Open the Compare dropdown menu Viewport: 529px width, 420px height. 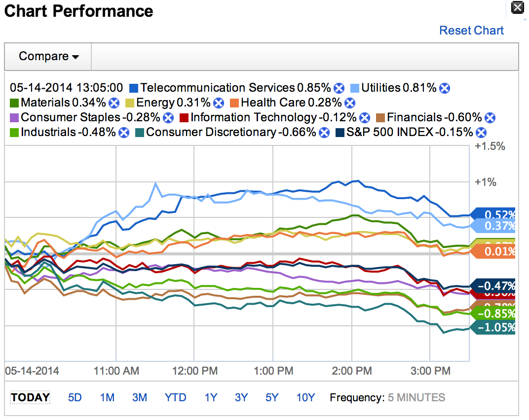pos(48,57)
